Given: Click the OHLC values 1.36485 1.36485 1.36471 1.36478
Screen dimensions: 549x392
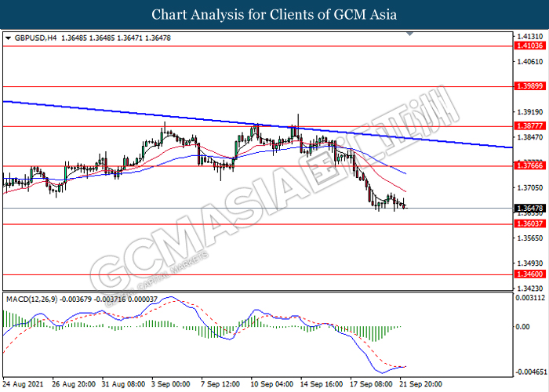Looking at the screenshot, I should point(116,38).
